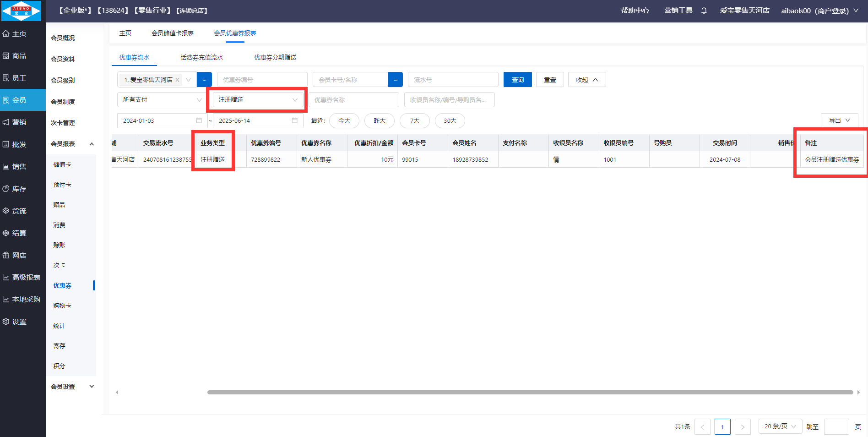The width and height of the screenshot is (868, 437).
Task: Switch to 会员储值卡报表 tab
Action: click(173, 33)
